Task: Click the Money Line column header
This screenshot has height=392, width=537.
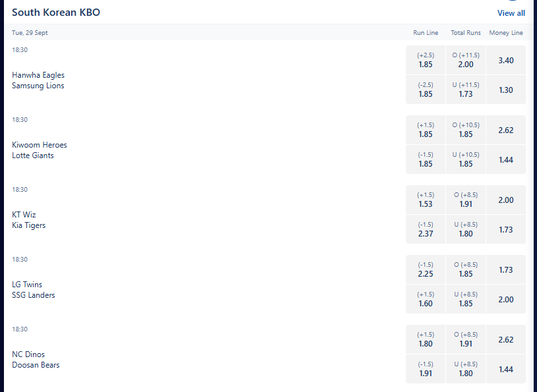Action: click(506, 32)
